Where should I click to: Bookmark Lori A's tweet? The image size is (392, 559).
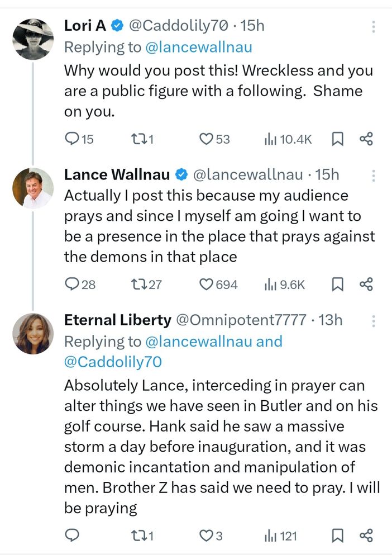337,139
